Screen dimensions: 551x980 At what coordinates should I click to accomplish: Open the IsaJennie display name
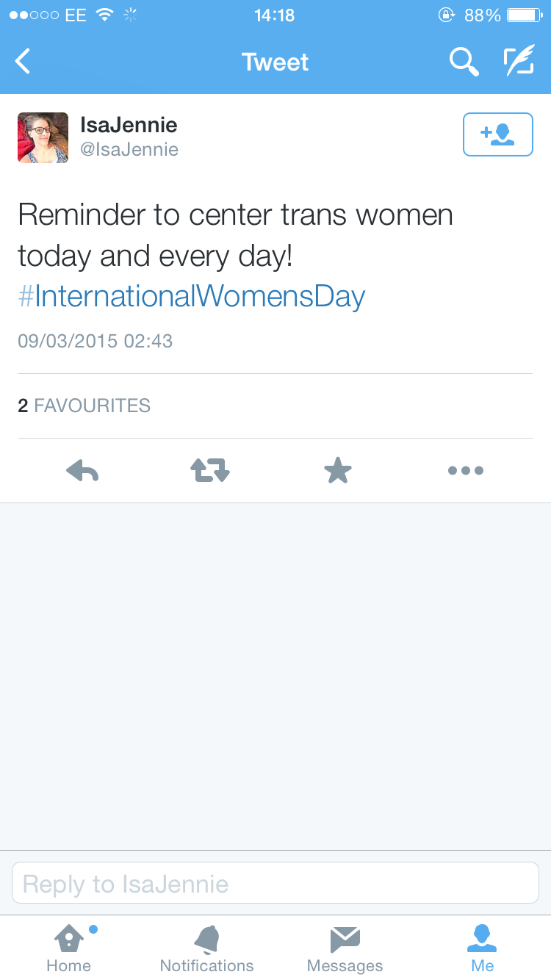(129, 125)
